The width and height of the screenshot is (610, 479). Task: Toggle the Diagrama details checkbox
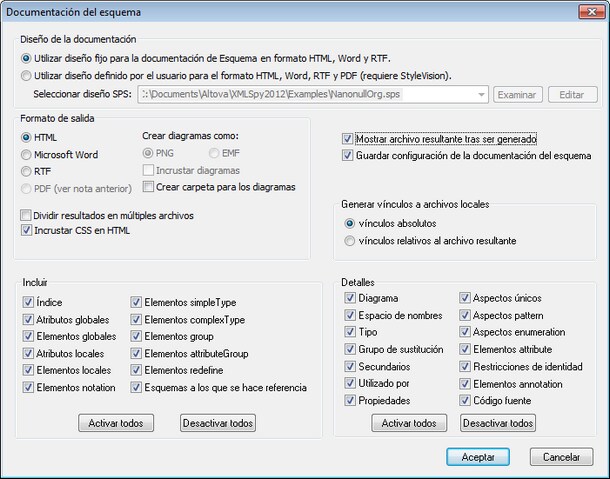point(350,298)
